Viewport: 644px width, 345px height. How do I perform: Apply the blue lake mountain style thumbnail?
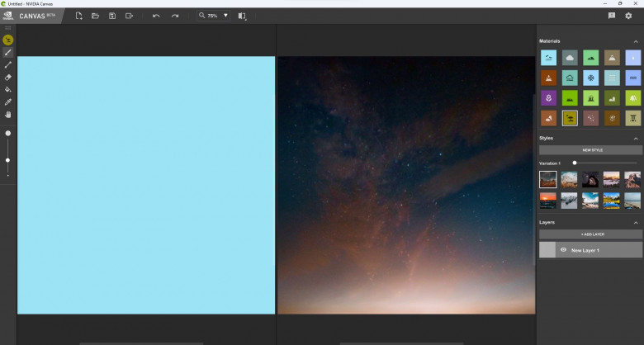coord(612,201)
